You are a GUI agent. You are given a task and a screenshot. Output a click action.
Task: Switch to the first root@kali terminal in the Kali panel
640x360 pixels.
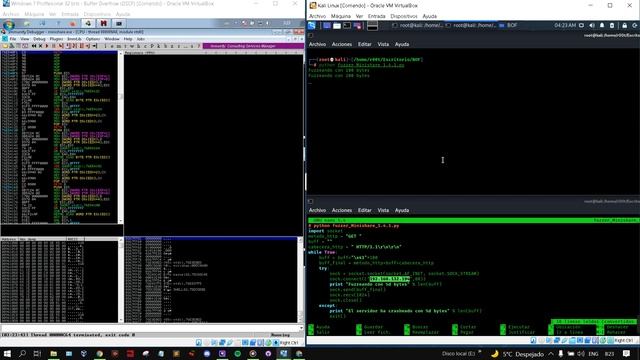(418, 25)
